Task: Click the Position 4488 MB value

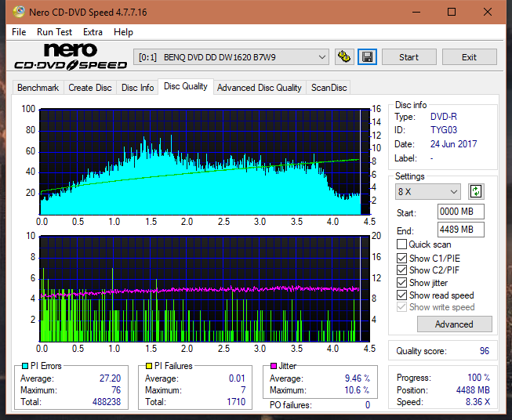Action: (x=473, y=390)
